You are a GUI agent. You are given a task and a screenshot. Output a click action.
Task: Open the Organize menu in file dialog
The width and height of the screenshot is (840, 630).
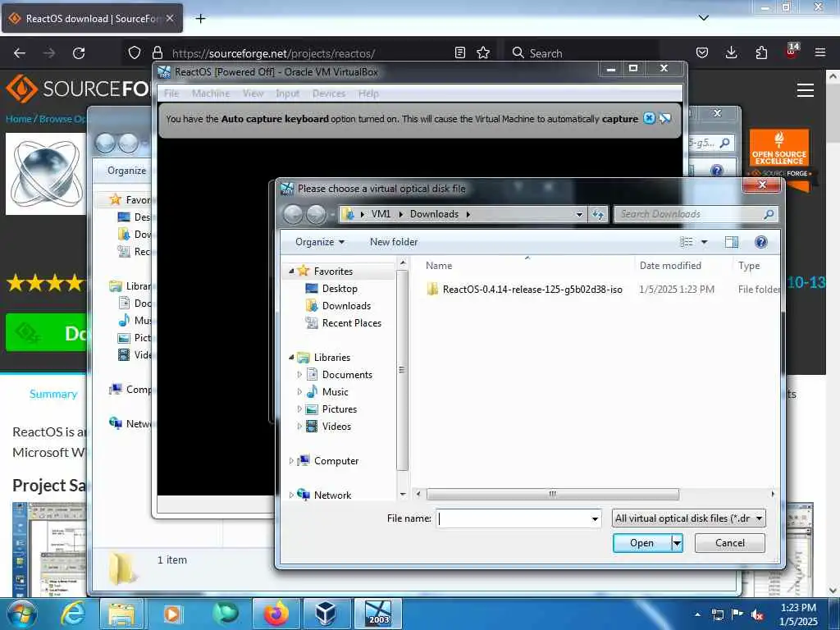[x=319, y=242]
